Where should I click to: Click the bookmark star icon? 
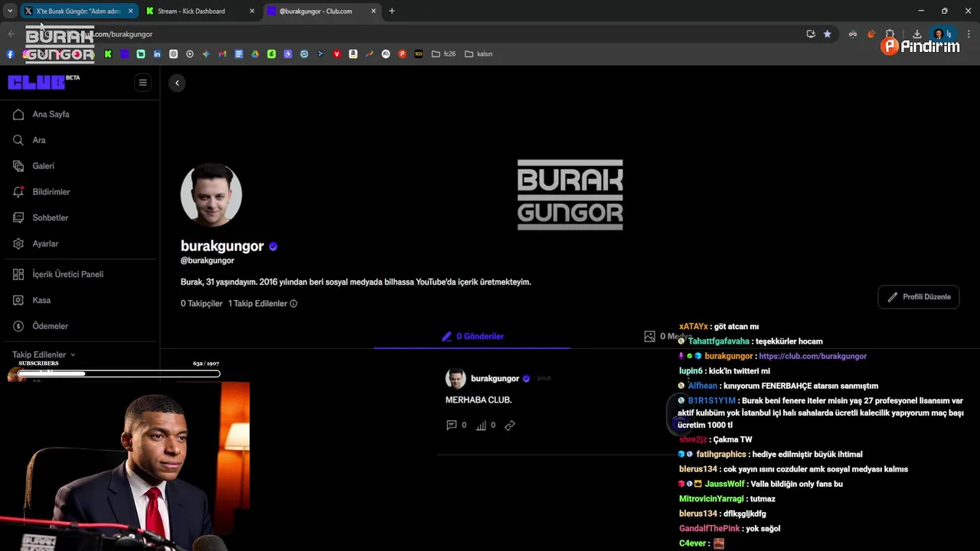(828, 34)
